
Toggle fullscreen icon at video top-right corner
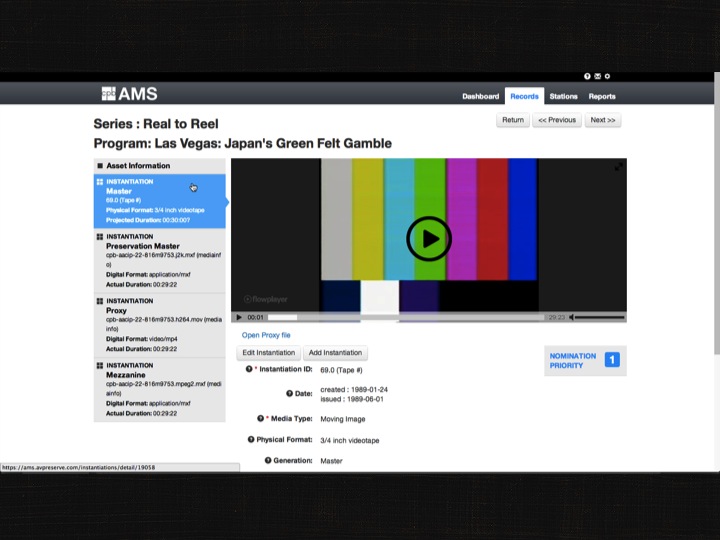(x=619, y=166)
